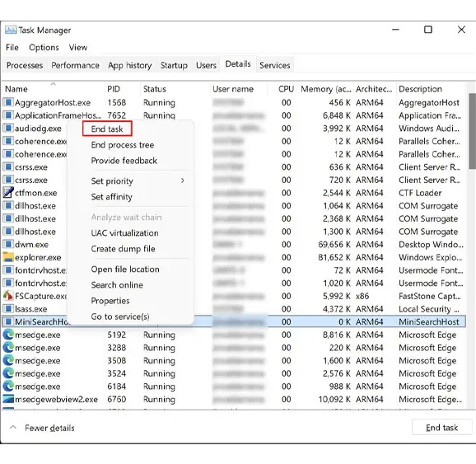The height and width of the screenshot is (464, 476).
Task: Click the AggregatorHost.exe process icon
Action: (x=8, y=102)
